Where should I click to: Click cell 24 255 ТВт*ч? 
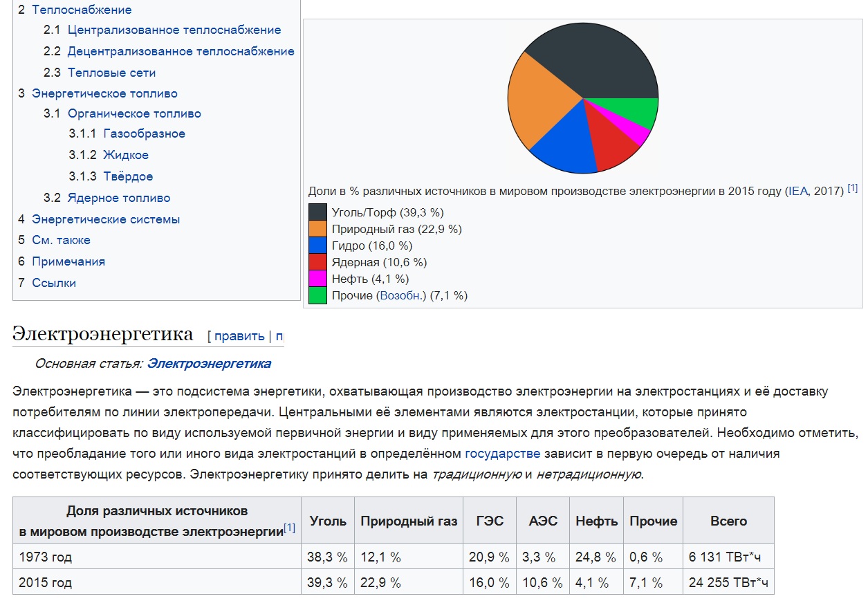(728, 582)
